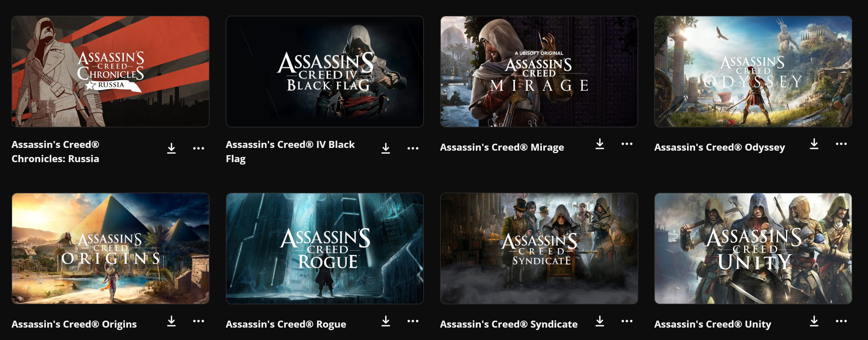The height and width of the screenshot is (340, 868).
Task: Open three-dot menu for Assassin's Creed Unity
Action: point(841,321)
